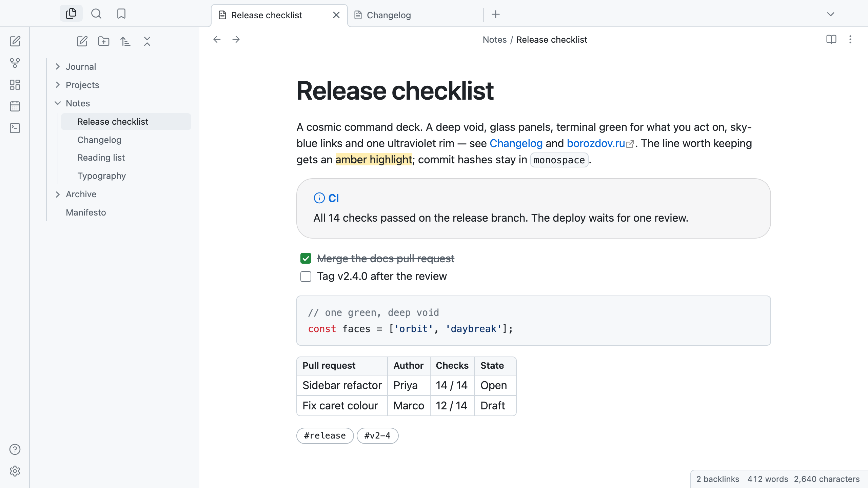Screen dimensions: 868x488
Task: Follow the Changelog link in paragraph
Action: 516,143
